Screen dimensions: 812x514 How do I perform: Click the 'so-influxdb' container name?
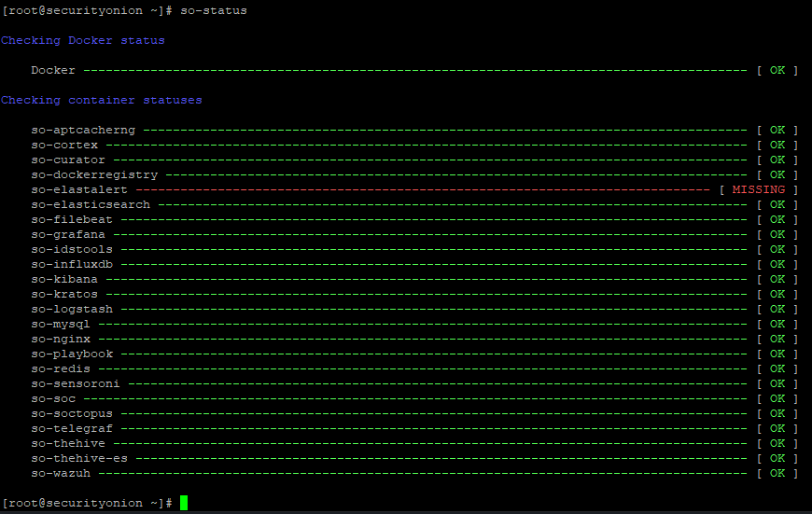[x=72, y=265]
